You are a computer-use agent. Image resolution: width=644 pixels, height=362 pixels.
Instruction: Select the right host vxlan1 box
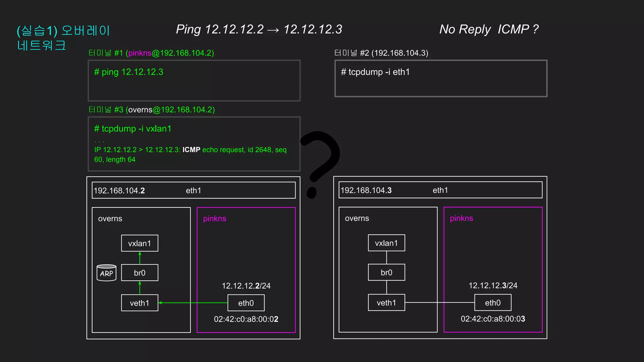386,243
